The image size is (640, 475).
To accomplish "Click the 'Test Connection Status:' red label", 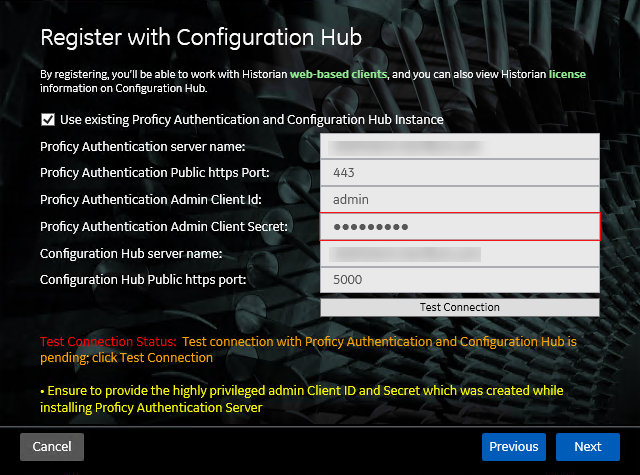I will click(x=108, y=342).
